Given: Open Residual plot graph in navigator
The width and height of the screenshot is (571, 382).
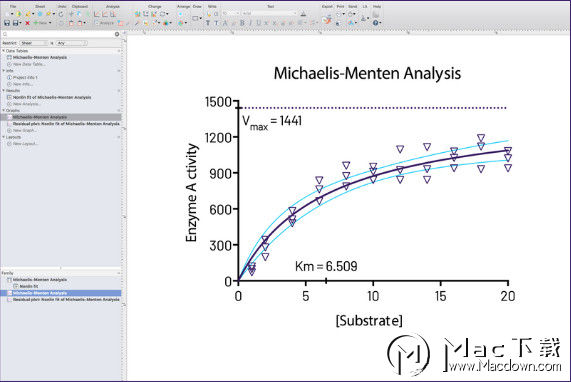Looking at the screenshot, I should (66, 124).
